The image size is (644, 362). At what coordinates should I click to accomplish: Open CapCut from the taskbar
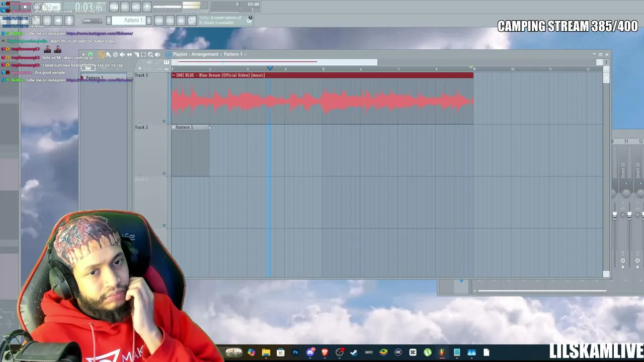click(x=413, y=352)
